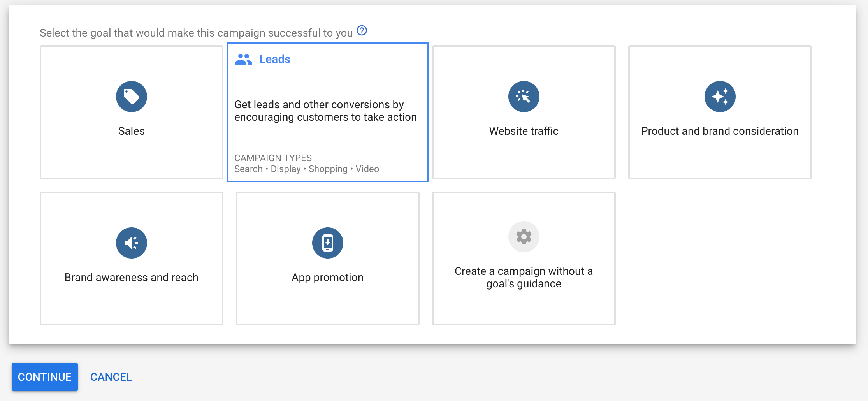868x401 pixels.
Task: Select the Sales goal card
Action: click(131, 113)
